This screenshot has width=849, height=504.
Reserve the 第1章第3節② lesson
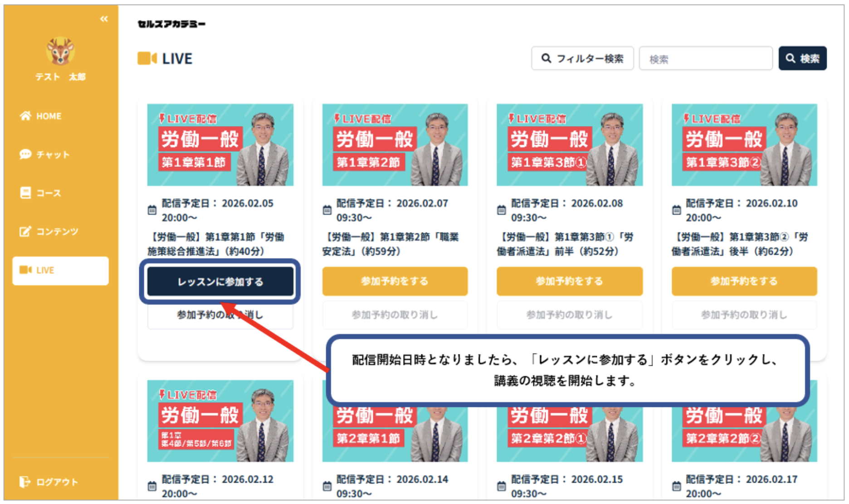(744, 281)
